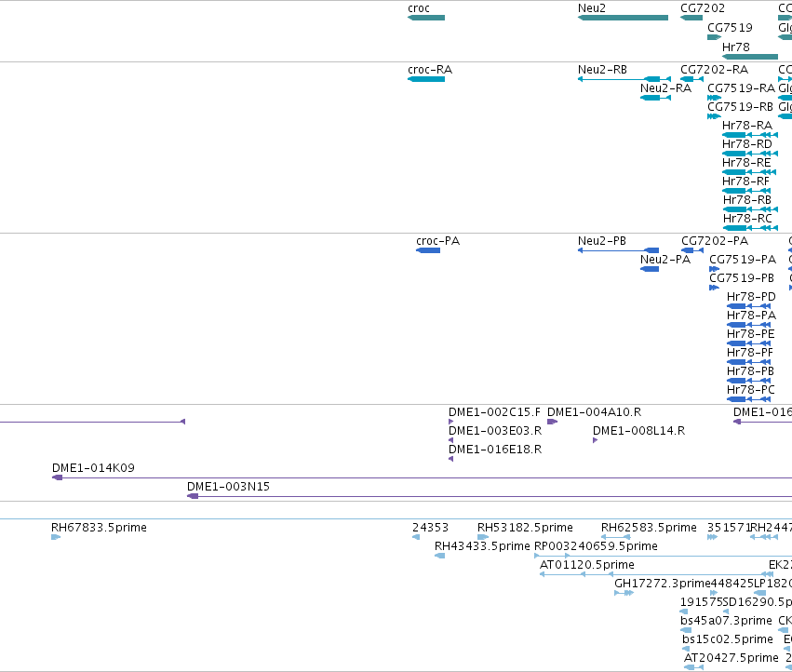Image resolution: width=792 pixels, height=672 pixels.
Task: Select the CG7202-RA transcript
Action: pyautogui.click(x=692, y=79)
